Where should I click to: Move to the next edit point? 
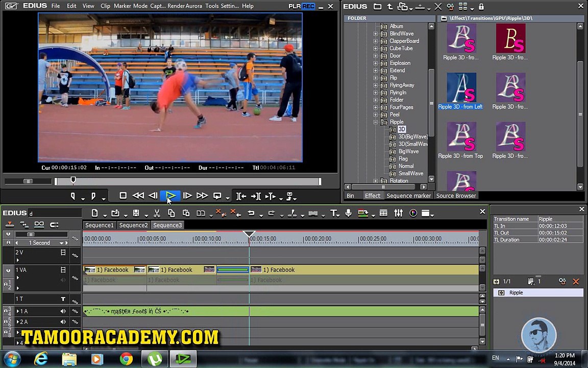pos(256,196)
